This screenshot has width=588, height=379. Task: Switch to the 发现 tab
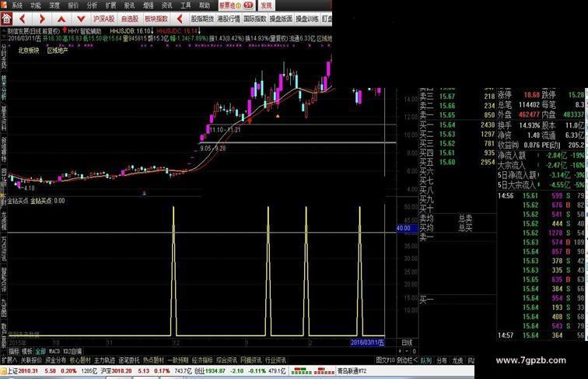pos(266,5)
